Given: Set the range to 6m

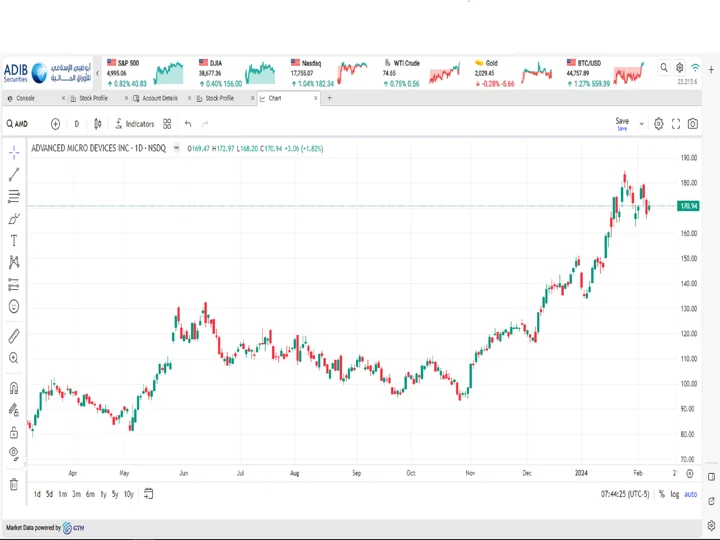Looking at the screenshot, I should (90, 494).
